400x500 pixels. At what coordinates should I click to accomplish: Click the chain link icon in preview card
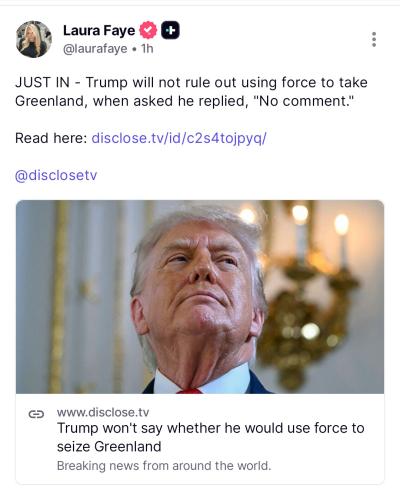(x=36, y=414)
